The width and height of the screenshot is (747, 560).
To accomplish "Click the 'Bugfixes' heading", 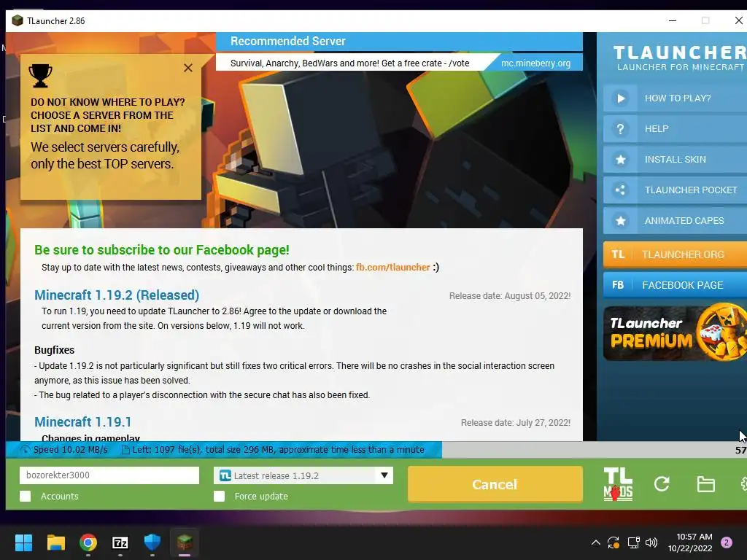I will pos(54,350).
